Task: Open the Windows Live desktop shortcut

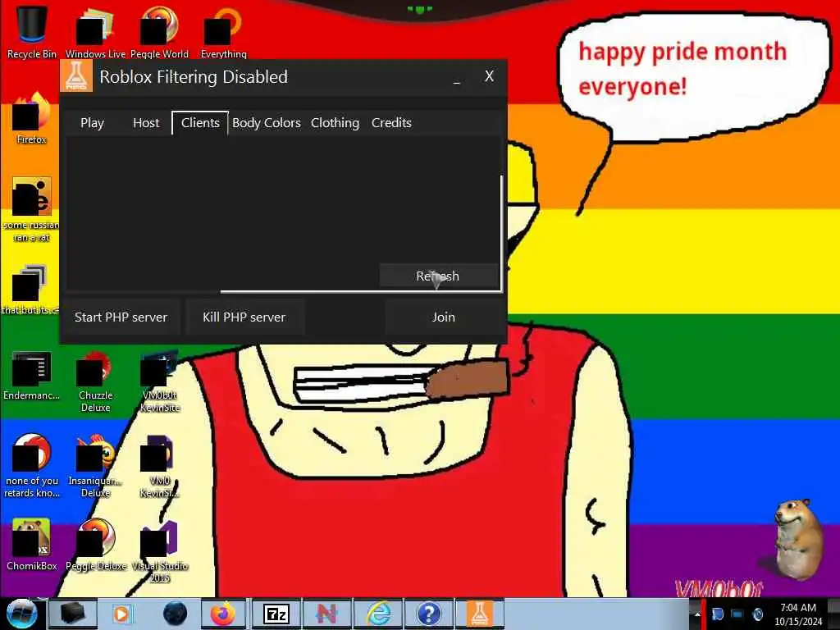Action: (95, 31)
